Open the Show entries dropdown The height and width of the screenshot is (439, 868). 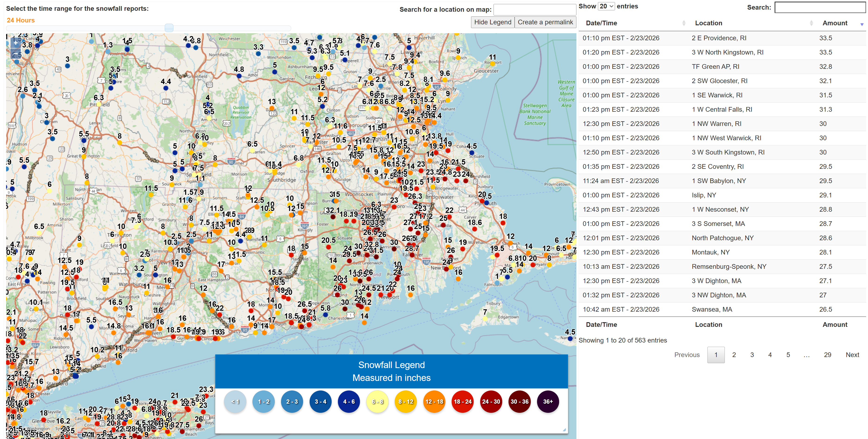coord(606,6)
